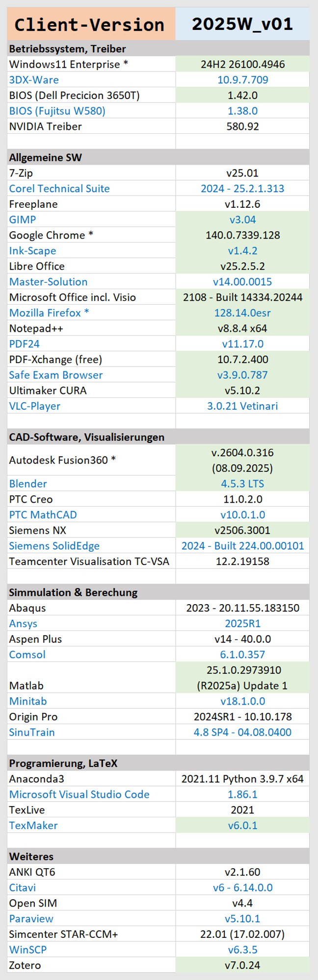Select the Safe Exam Browser link
This screenshot has width=318, height=980.
tap(56, 375)
